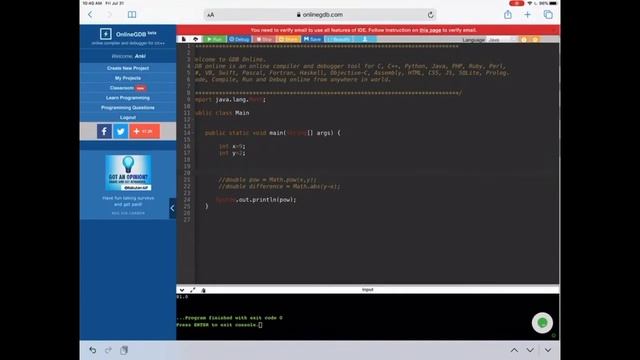This screenshot has height=360, width=640.
Task: Click the Safari share icon
Action: coord(508,15)
